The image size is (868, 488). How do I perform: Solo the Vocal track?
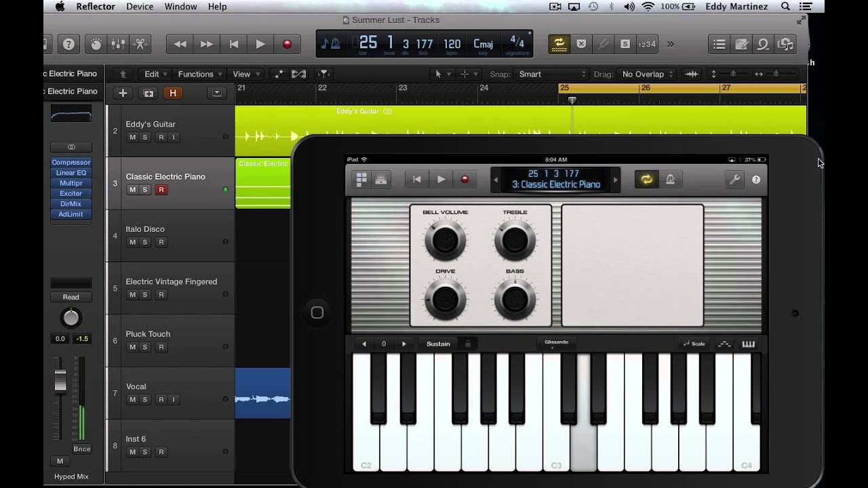[x=144, y=400]
